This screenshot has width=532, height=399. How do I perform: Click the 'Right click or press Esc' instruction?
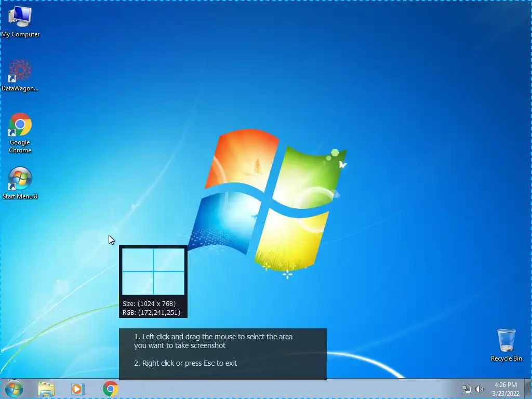coord(185,363)
